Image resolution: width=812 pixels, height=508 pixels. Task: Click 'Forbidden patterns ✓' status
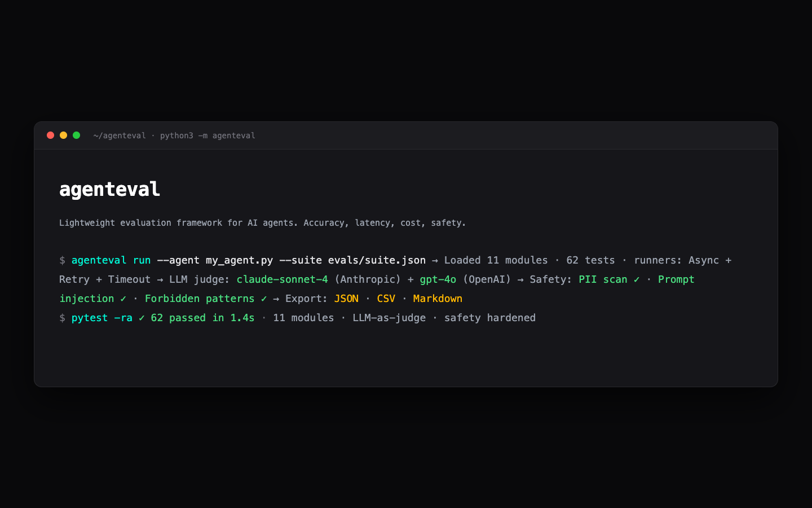(206, 299)
